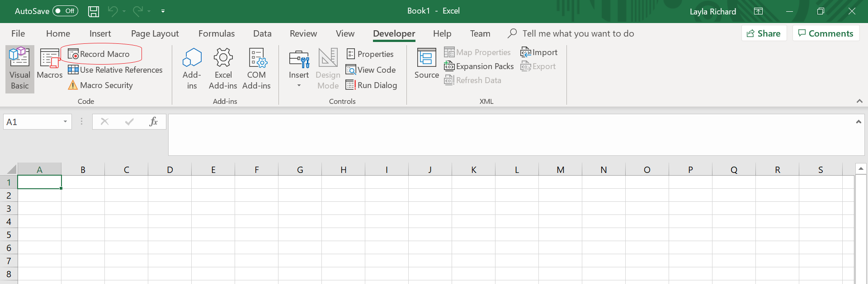The image size is (868, 284).
Task: Open the Comments button
Action: 826,33
